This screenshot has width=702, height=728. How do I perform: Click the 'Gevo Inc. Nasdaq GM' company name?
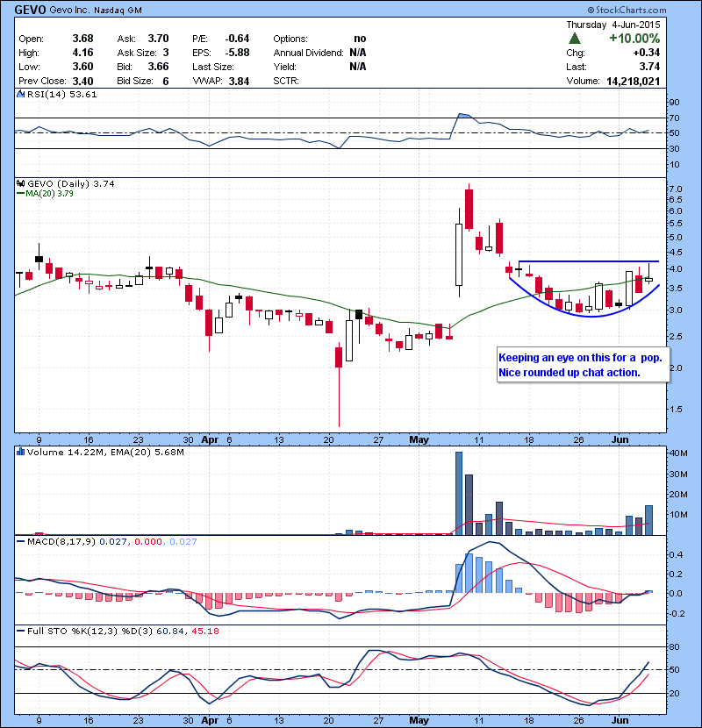(x=96, y=11)
